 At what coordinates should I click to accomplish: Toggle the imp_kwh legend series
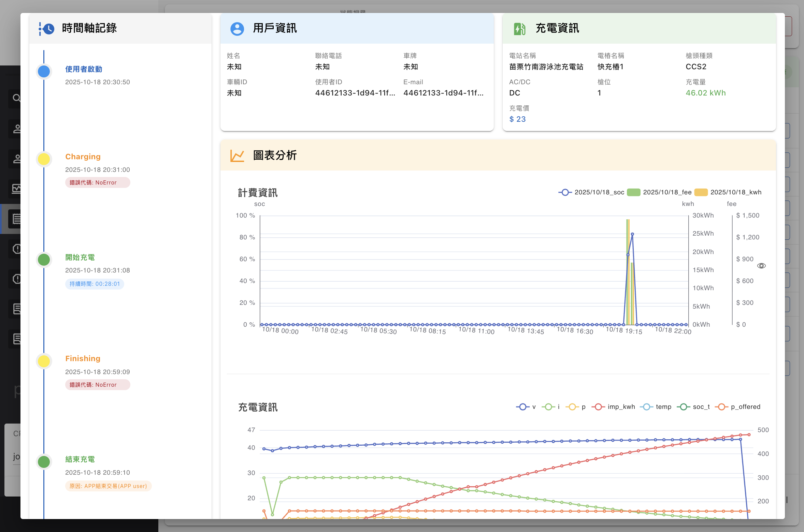(x=613, y=407)
